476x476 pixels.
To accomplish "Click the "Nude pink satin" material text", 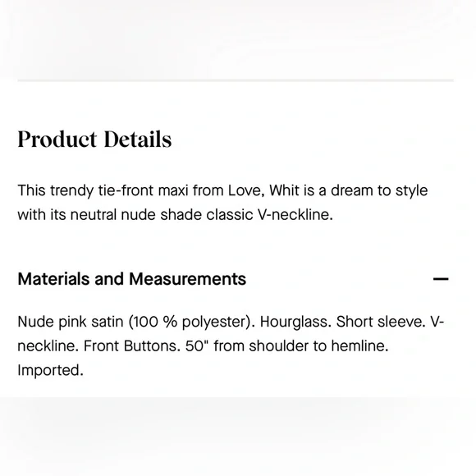I will (x=71, y=322).
